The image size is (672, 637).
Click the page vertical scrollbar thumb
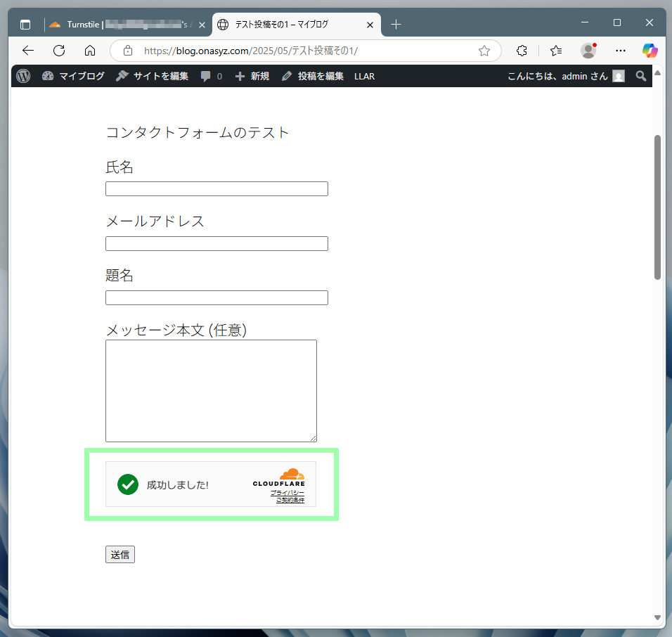tap(657, 207)
